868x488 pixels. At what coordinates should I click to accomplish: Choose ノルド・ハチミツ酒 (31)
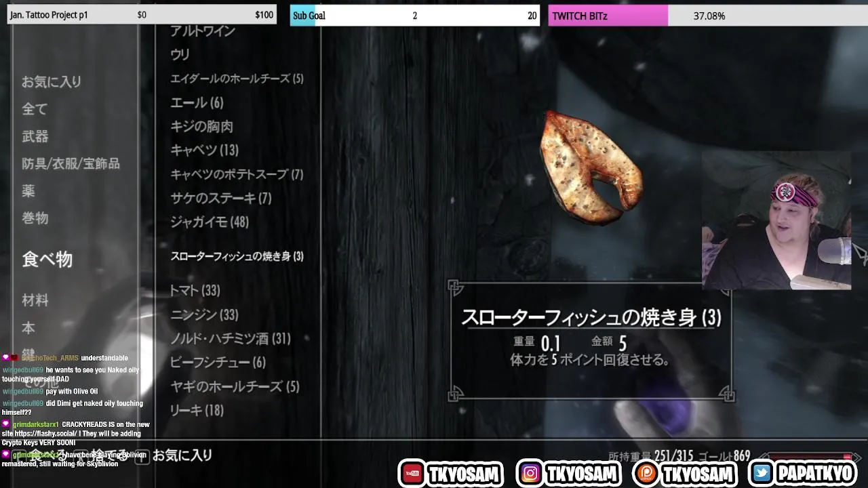coord(230,339)
